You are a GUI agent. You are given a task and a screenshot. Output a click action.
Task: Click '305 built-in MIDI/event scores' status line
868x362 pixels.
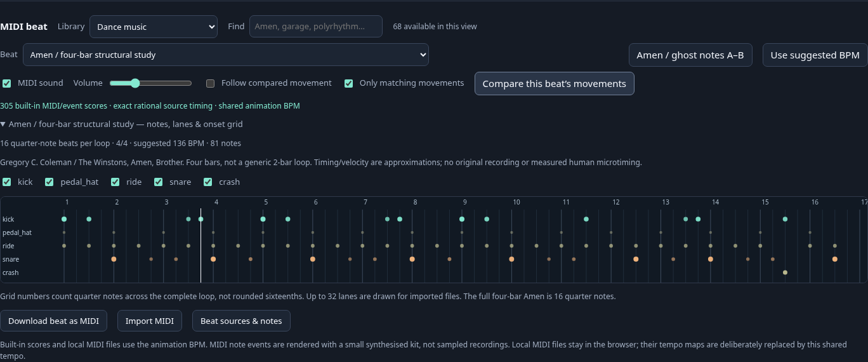150,106
